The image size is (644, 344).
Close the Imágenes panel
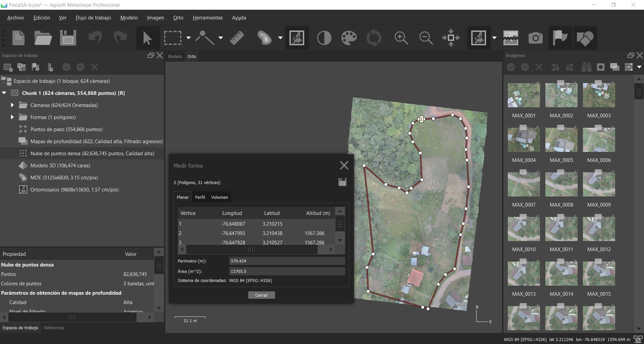[640, 55]
